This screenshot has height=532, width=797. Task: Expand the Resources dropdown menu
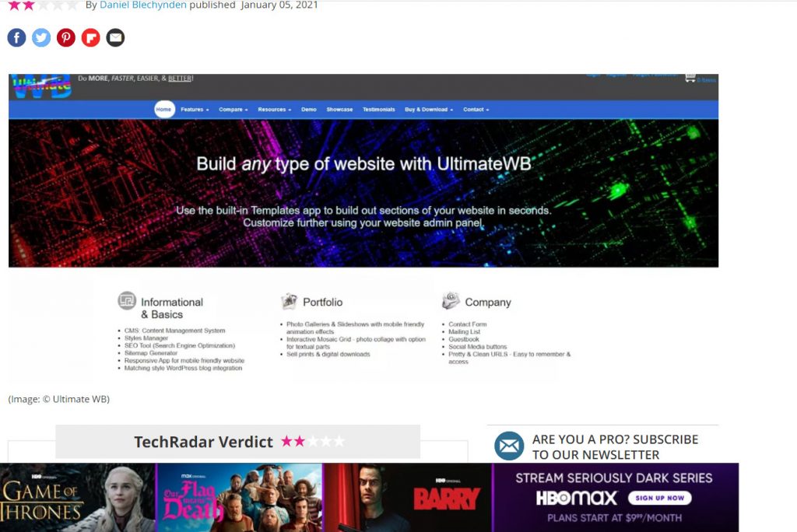[x=275, y=110]
